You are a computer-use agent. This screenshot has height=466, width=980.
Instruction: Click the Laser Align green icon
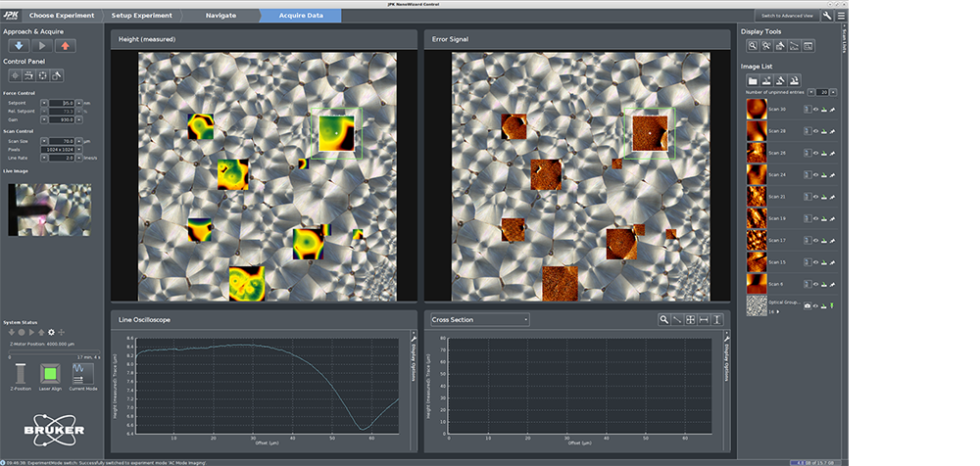click(x=50, y=373)
